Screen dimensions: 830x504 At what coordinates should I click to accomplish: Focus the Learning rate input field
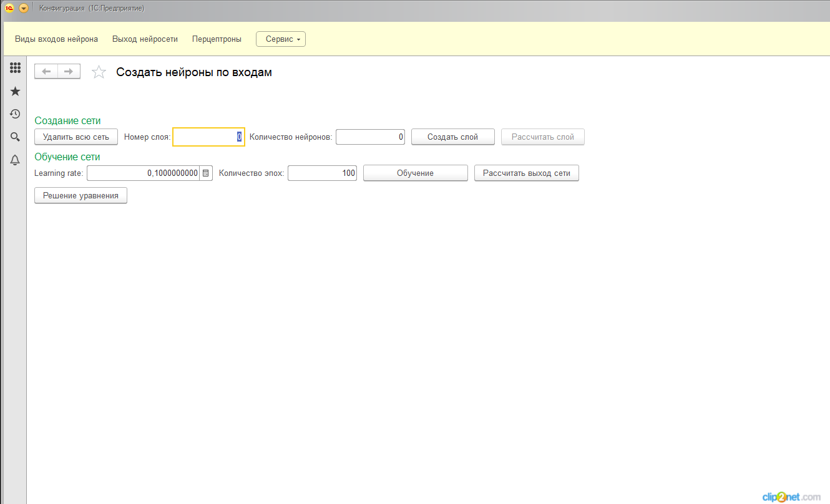(143, 173)
